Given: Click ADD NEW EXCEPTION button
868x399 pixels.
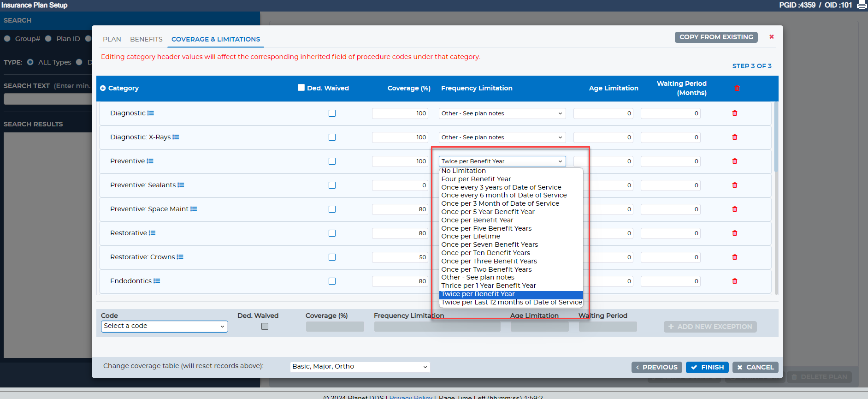Looking at the screenshot, I should (x=710, y=327).
